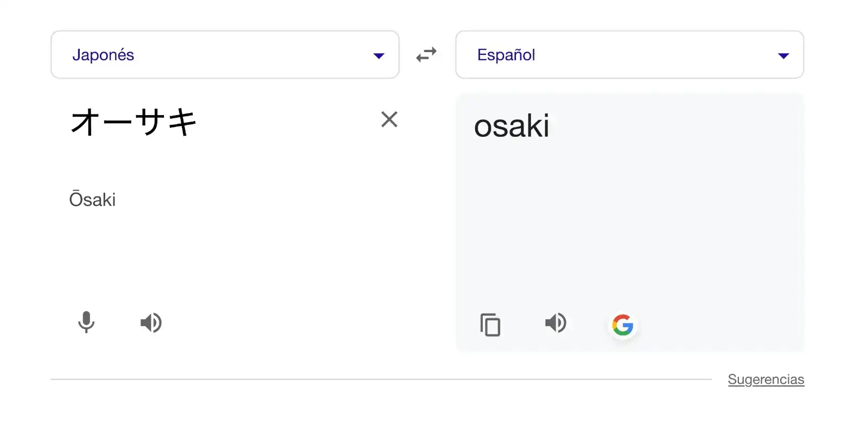The height and width of the screenshot is (431, 868).
Task: Listen to the Spanish translation audio
Action: [556, 323]
